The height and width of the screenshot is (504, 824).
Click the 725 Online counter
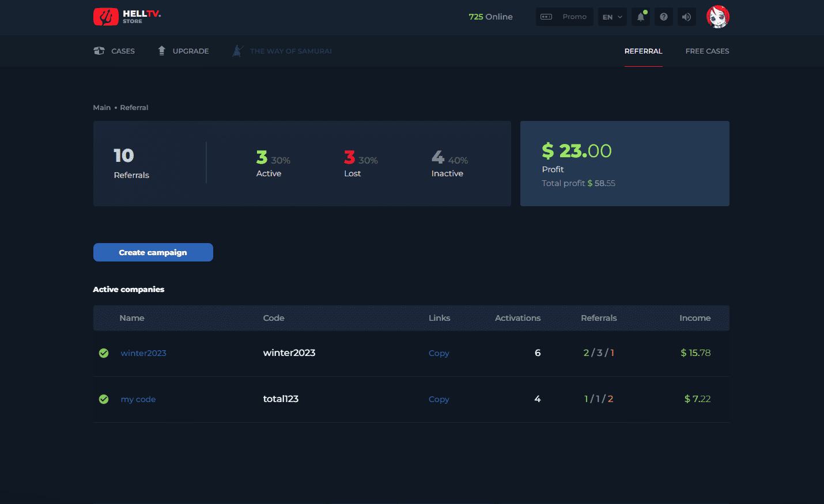pyautogui.click(x=491, y=17)
